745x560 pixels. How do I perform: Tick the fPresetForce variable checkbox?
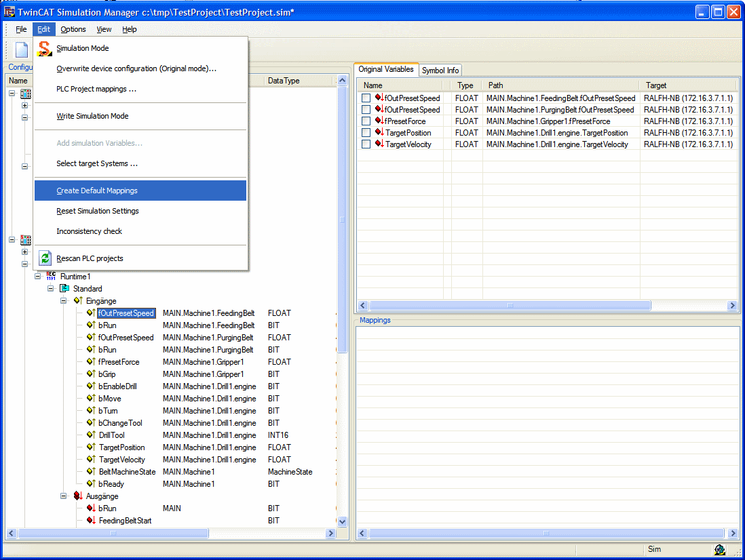click(366, 121)
